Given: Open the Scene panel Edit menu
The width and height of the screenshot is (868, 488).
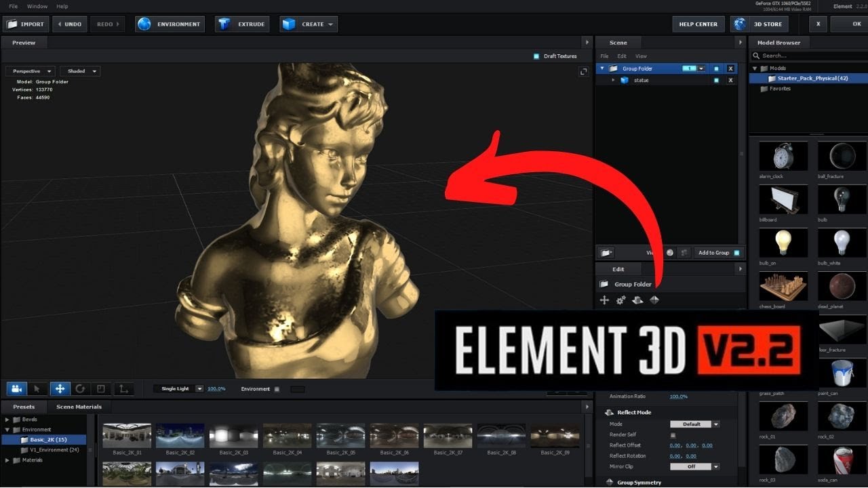Looking at the screenshot, I should (621, 56).
